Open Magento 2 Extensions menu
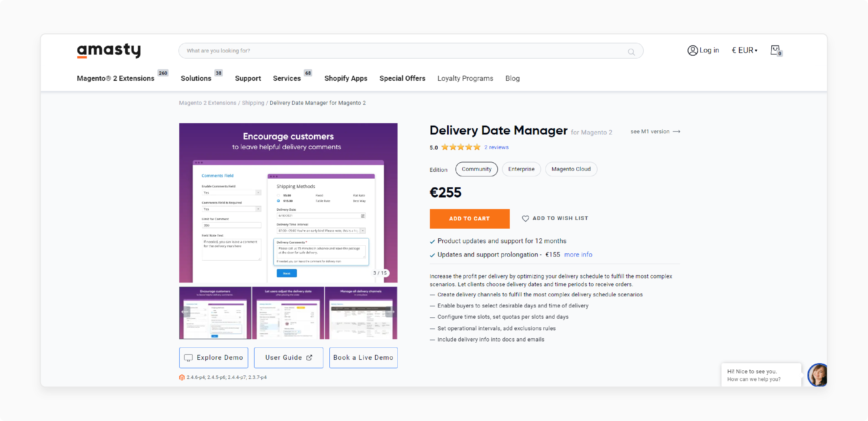Viewport: 868px width, 421px height. click(116, 78)
